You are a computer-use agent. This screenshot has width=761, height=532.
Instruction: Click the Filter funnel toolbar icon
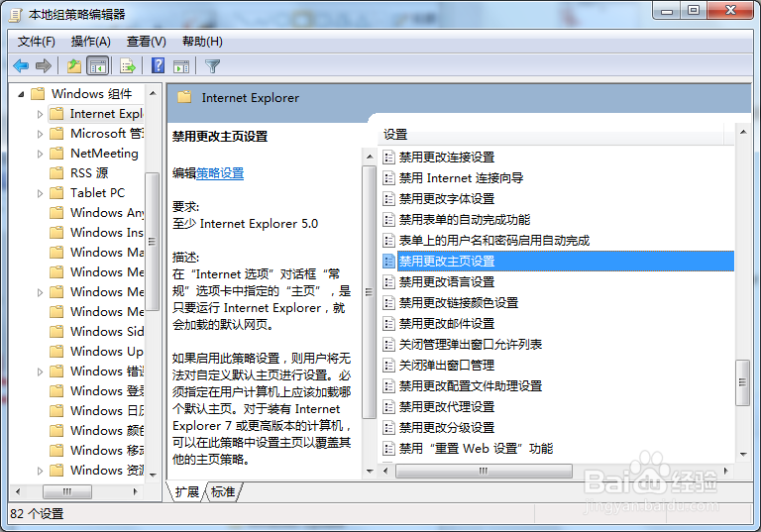pos(213,66)
